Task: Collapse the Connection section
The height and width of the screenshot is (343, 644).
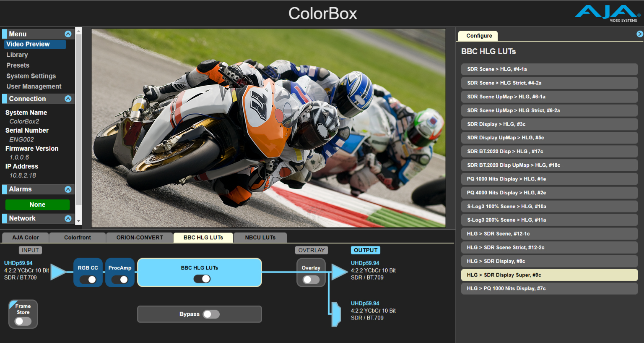Action: 68,99
